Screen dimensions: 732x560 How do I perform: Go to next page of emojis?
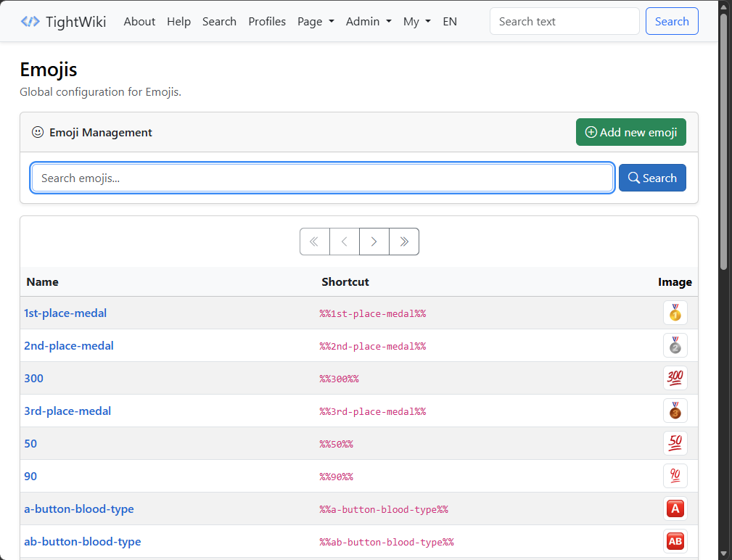pos(374,242)
